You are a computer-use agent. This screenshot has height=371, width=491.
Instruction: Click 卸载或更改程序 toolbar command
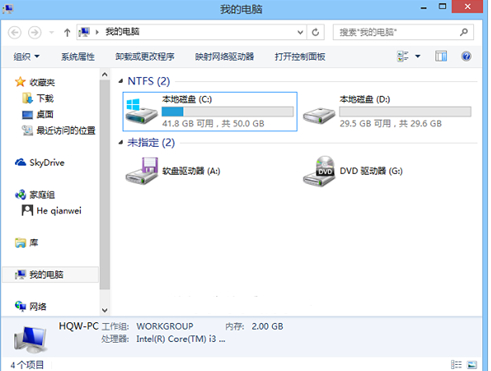click(145, 57)
